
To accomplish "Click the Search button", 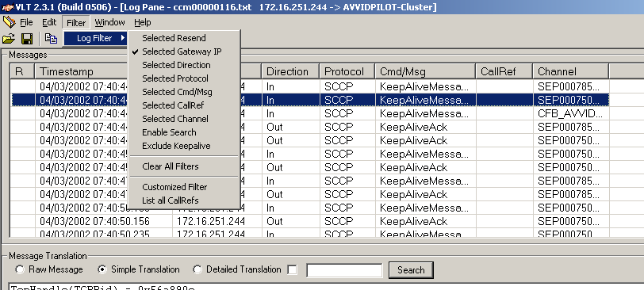I will point(411,270).
